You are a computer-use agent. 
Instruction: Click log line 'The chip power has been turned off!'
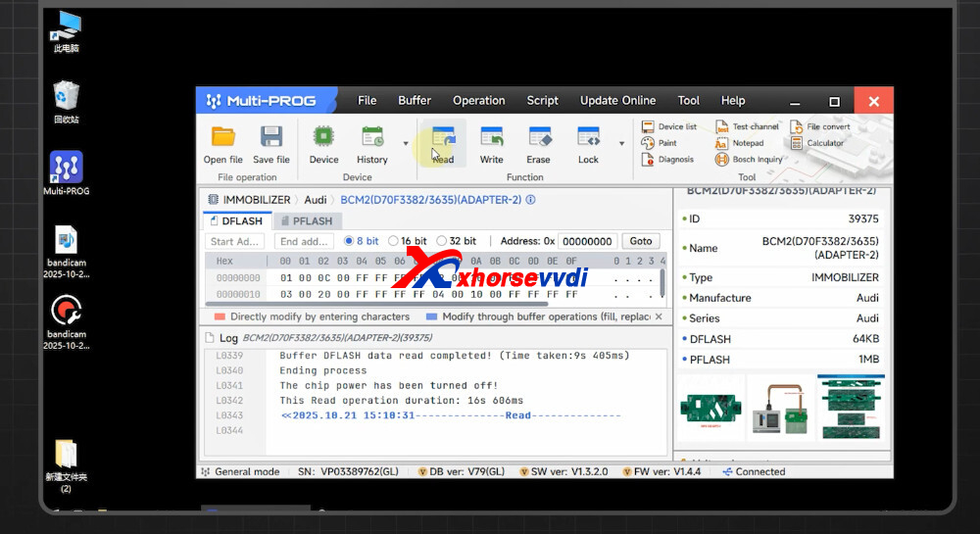389,385
